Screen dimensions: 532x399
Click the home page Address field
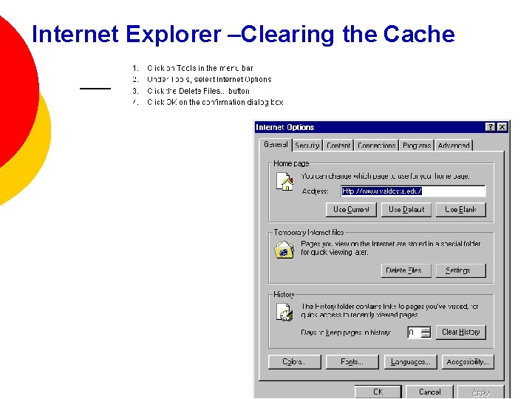click(413, 191)
